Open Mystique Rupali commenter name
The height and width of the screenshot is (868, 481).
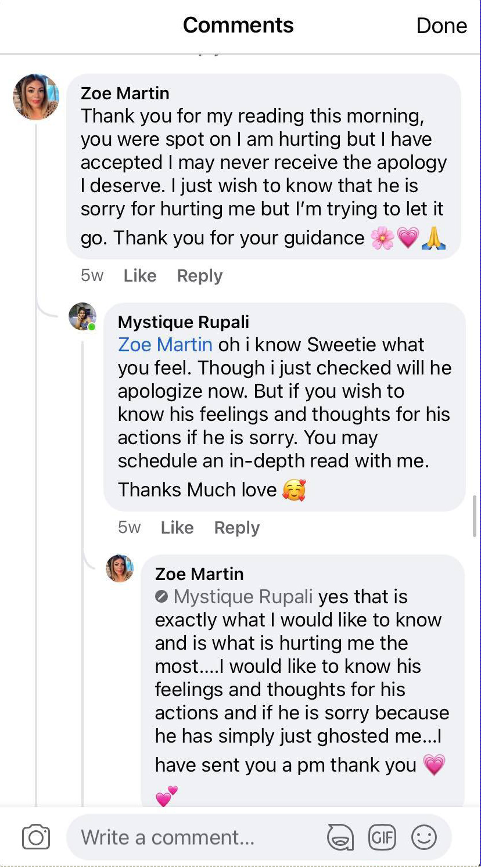(183, 322)
